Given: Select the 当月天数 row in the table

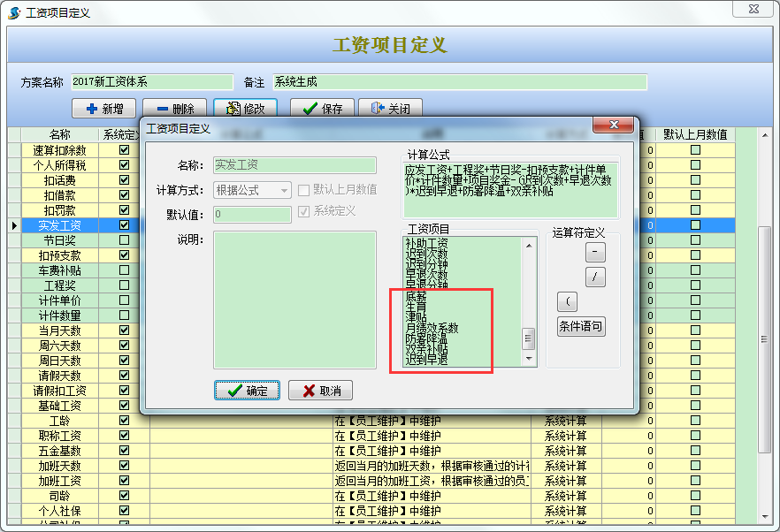Looking at the screenshot, I should point(60,331).
